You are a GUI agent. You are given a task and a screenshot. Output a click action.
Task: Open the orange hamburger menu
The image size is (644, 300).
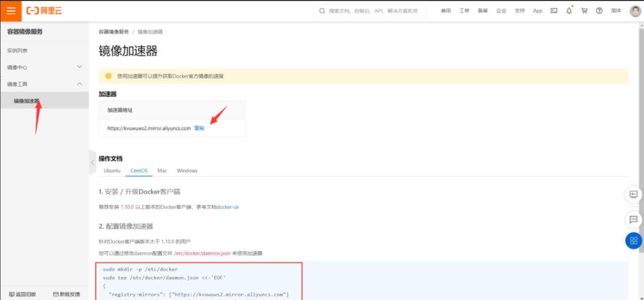(11, 11)
